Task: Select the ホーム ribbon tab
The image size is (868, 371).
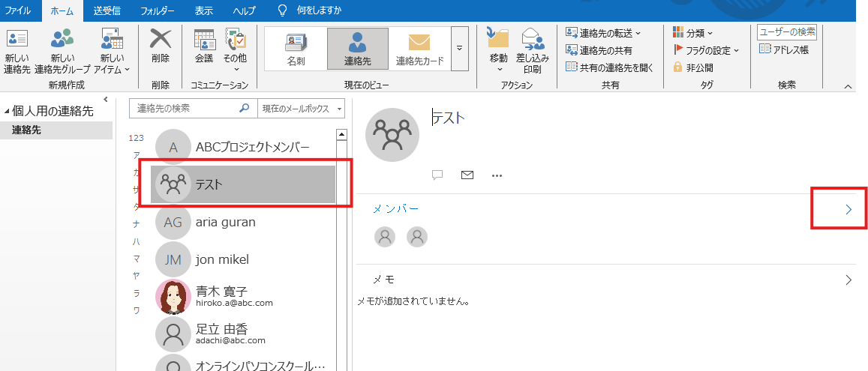Action: [62, 10]
